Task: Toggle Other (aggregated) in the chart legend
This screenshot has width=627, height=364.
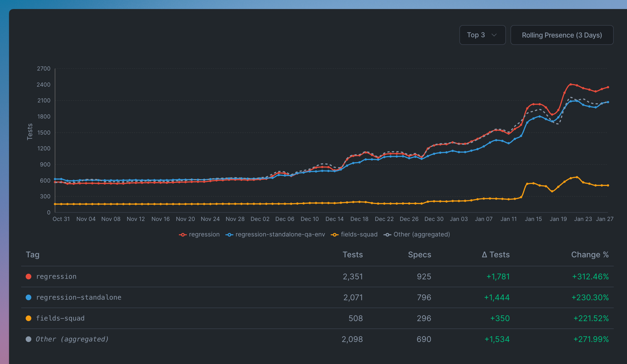Action: pyautogui.click(x=417, y=234)
